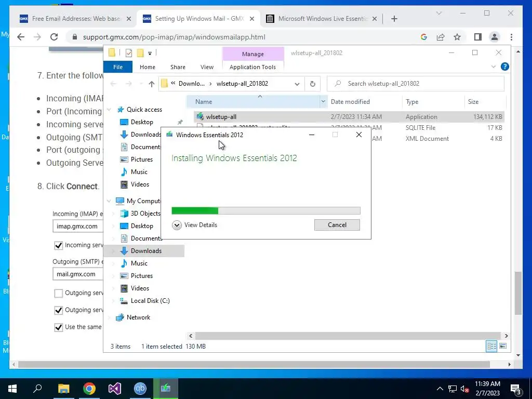Cancel the Windows Essentials installation
Screen dimensions: 532x399
point(337,225)
